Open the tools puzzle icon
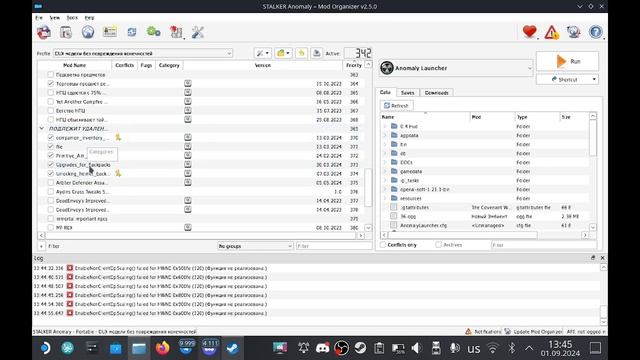640x360 pixels. click(x=176, y=32)
